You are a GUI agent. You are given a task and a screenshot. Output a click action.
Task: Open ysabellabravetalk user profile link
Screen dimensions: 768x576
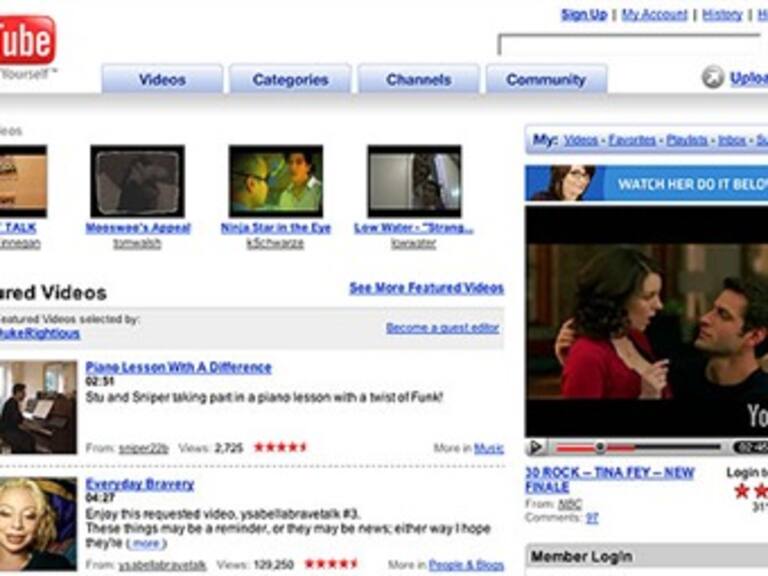(x=163, y=565)
